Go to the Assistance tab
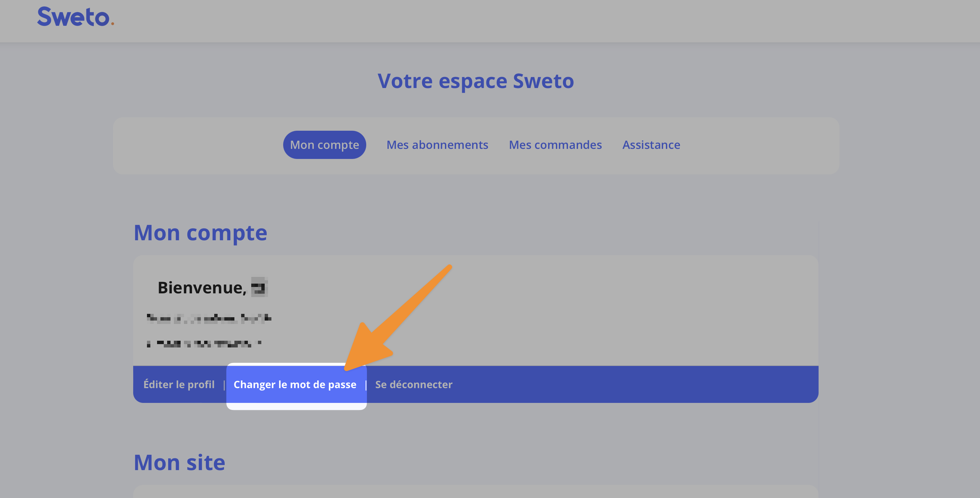 (651, 145)
